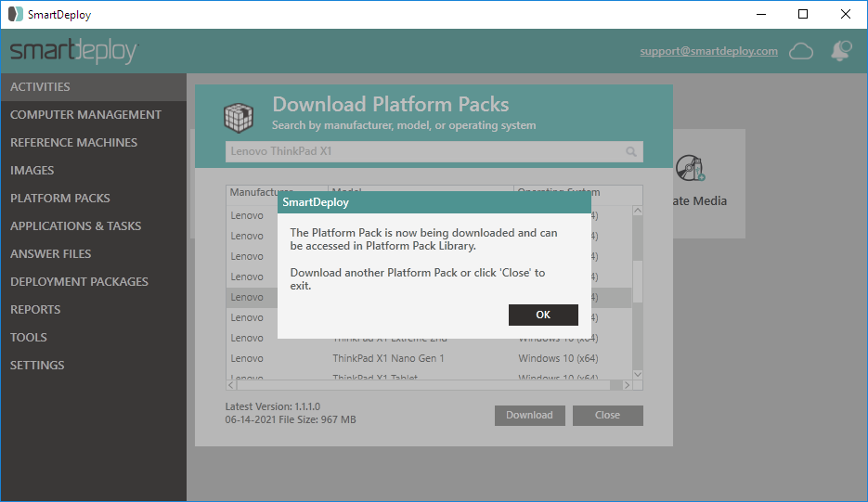Click the cloud icon in header
This screenshot has width=868, height=502.
[x=800, y=51]
